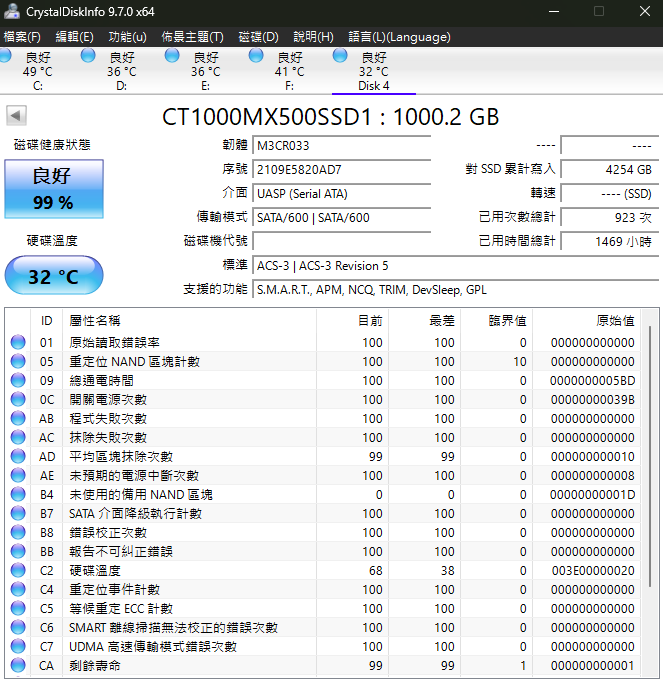Click the 韌體 field showing M3CR033
The image size is (663, 682).
(342, 145)
